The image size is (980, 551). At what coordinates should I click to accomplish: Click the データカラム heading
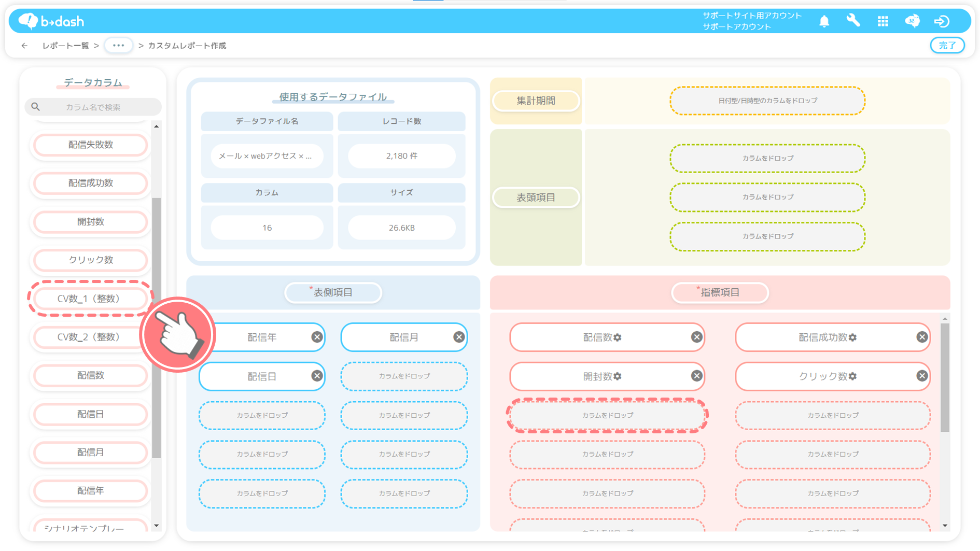(x=93, y=82)
